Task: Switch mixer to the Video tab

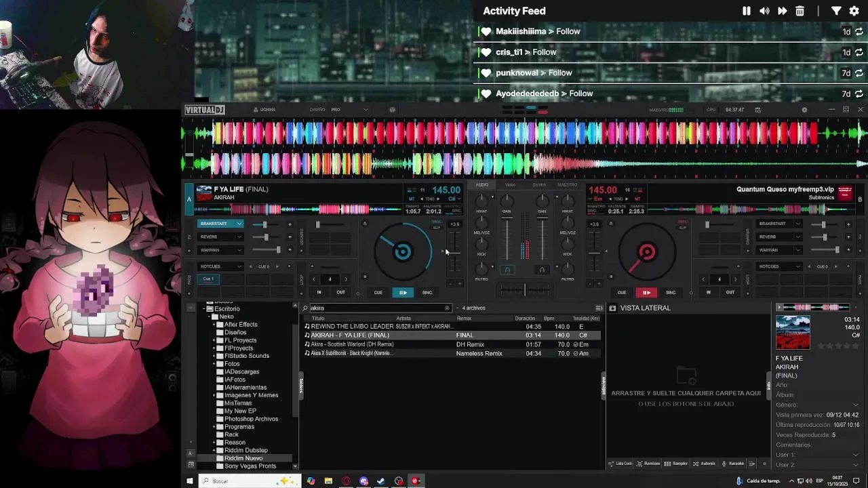Action: (510, 185)
